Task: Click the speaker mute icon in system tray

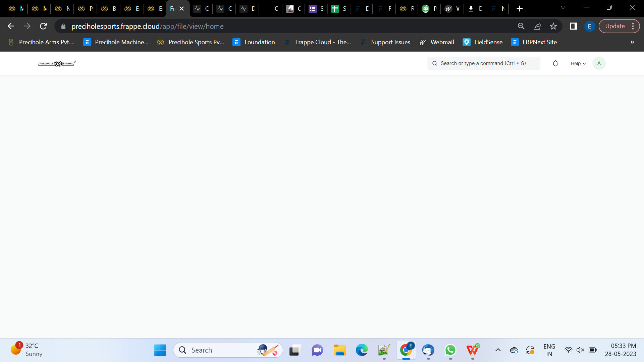Action: (x=581, y=350)
